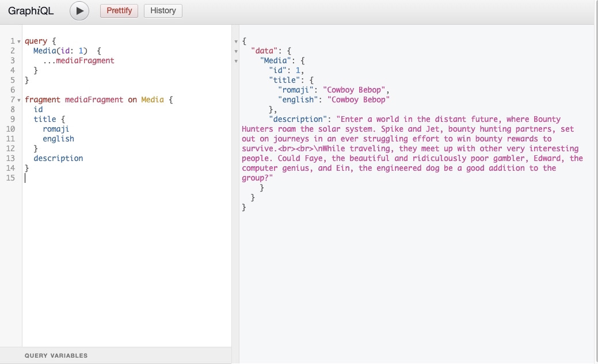
Task: Expand the Query Variables pane
Action: [x=116, y=355]
